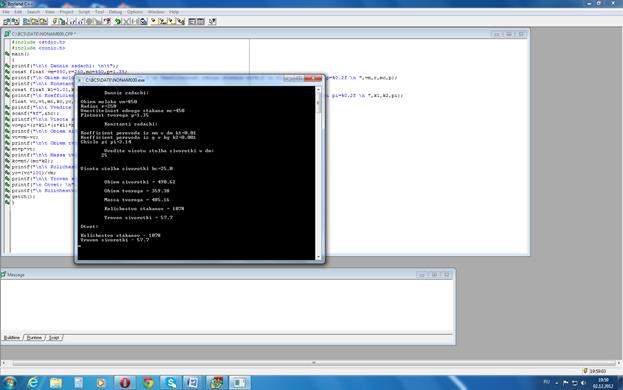The height and width of the screenshot is (390, 623).
Task: Open Windows Media Player from taskbar
Action: 101,382
